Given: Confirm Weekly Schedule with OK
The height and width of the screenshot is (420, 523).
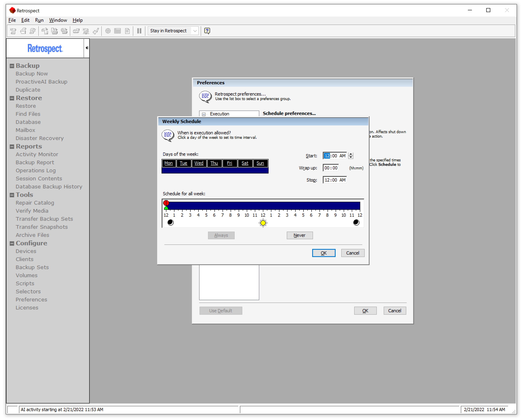Looking at the screenshot, I should (x=324, y=253).
